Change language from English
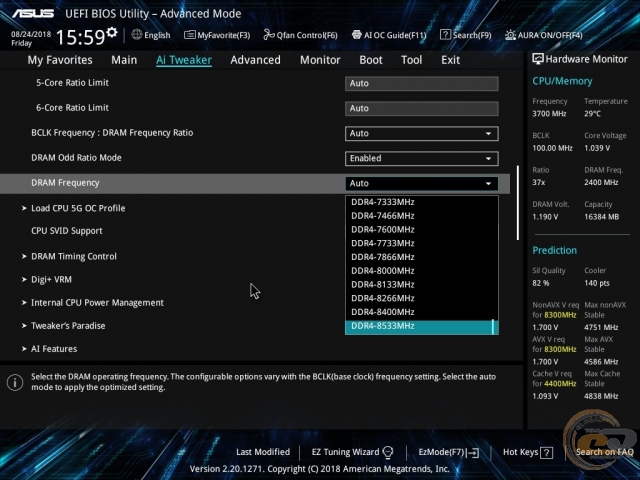The height and width of the screenshot is (480, 640). tap(157, 35)
